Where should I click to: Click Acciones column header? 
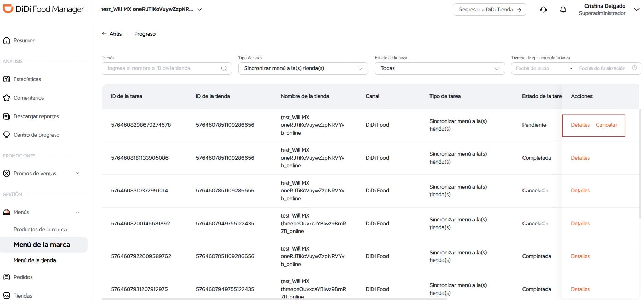coord(582,96)
